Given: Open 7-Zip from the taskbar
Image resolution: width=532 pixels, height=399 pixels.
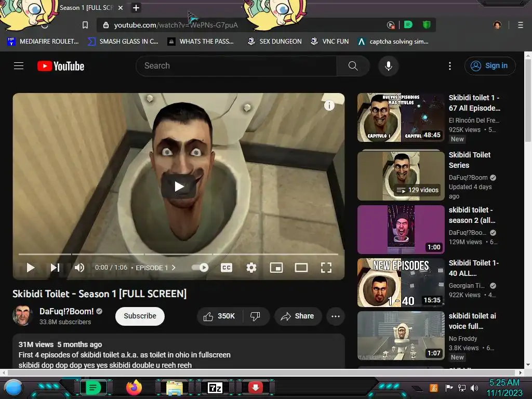Looking at the screenshot, I should pos(215,388).
